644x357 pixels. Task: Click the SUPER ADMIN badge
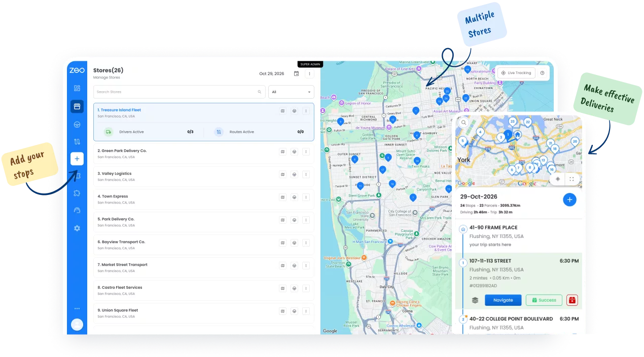[x=310, y=64]
